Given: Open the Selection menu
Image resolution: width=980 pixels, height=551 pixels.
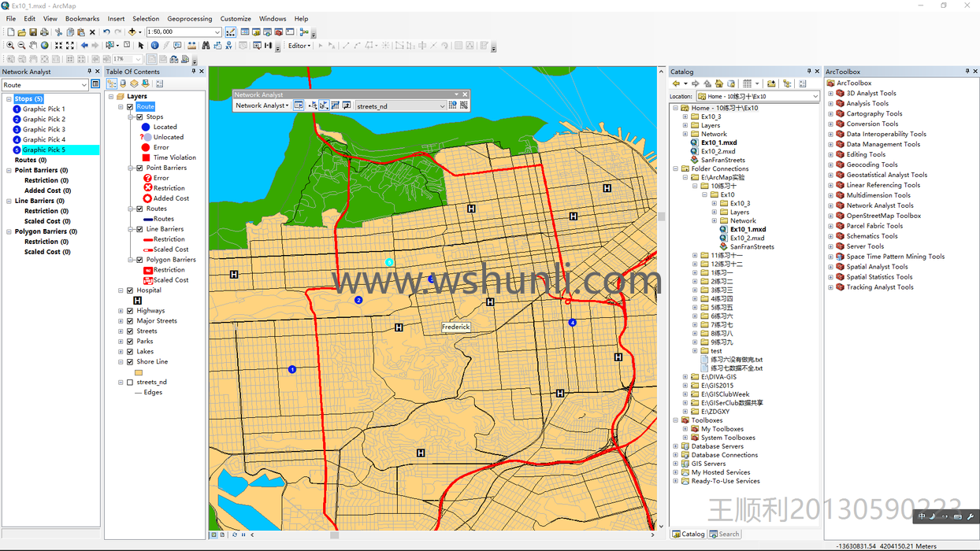Looking at the screenshot, I should pos(146,19).
